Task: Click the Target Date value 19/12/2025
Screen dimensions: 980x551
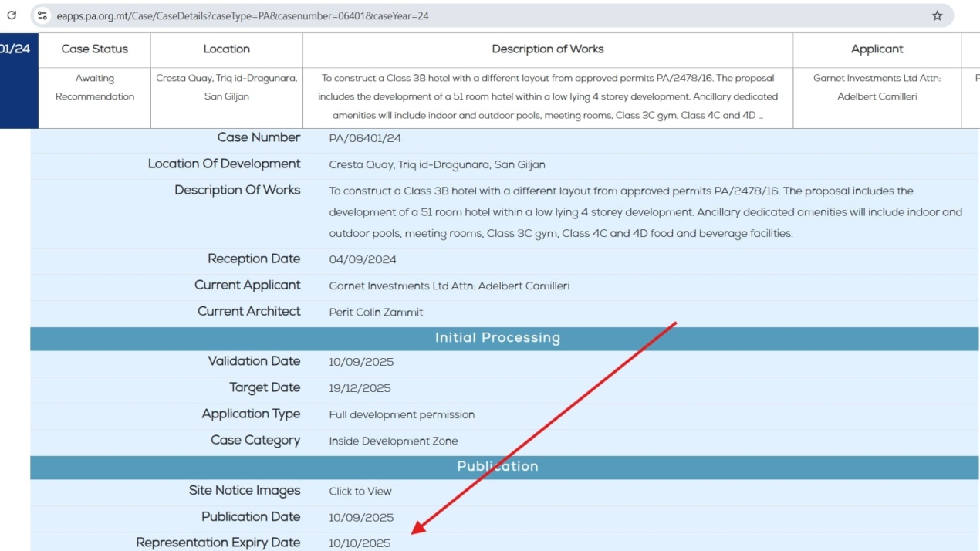Action: [x=360, y=388]
